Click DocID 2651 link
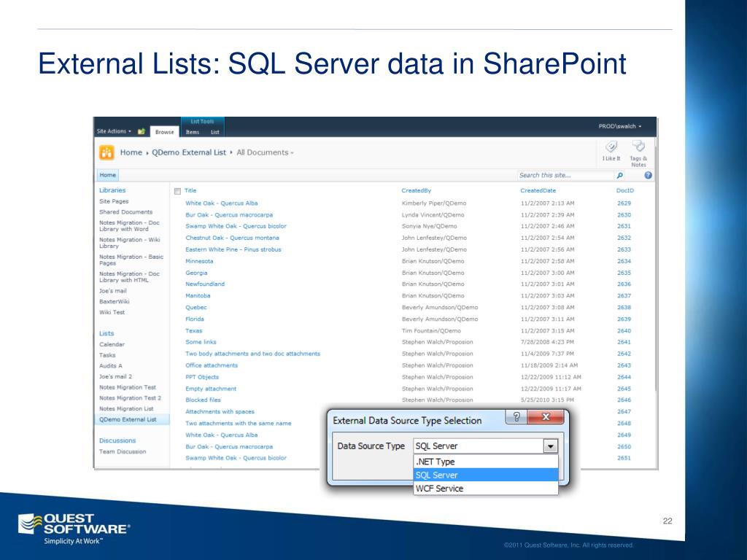Image resolution: width=747 pixels, height=560 pixels. tap(624, 458)
